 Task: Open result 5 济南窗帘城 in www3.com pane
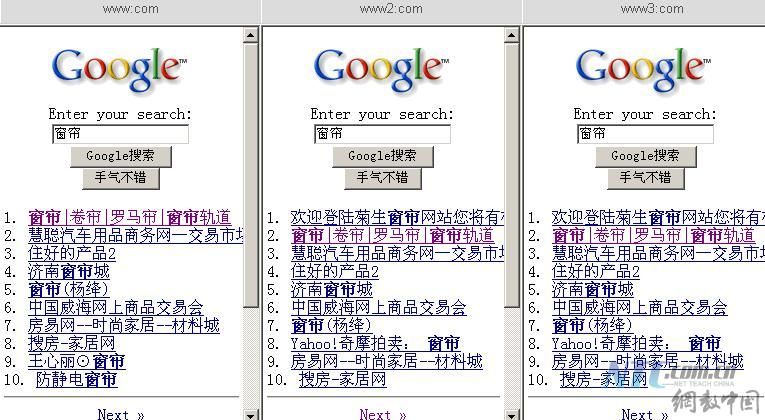tap(593, 290)
